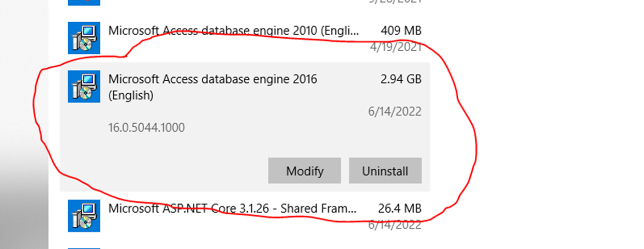Image resolution: width=644 pixels, height=249 pixels.
Task: Click the 26.4 MB size label
Action: pyautogui.click(x=400, y=209)
